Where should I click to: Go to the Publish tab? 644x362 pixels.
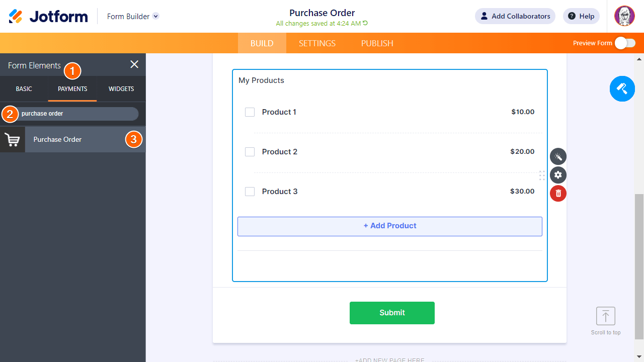click(377, 43)
